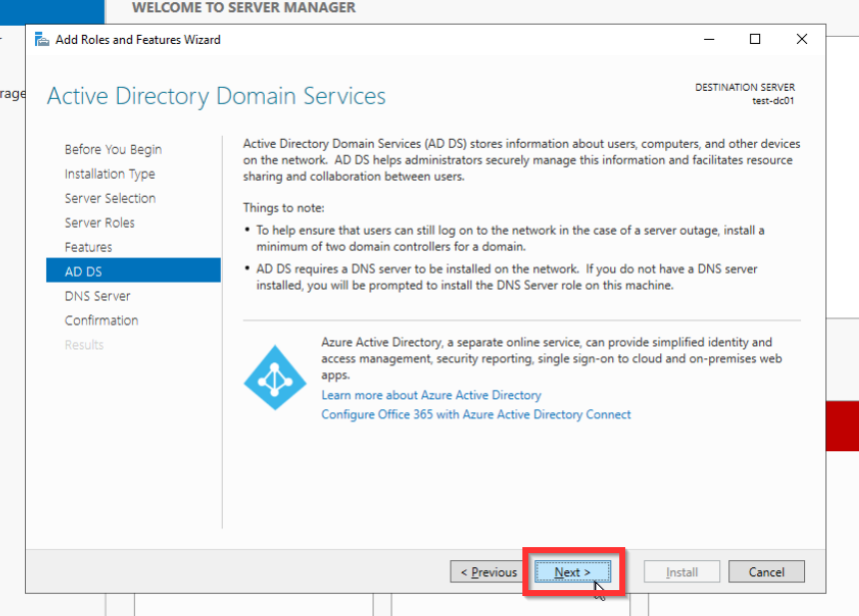859x616 pixels.
Task: Click the Active Directory Domain Services heading
Action: [x=217, y=97]
